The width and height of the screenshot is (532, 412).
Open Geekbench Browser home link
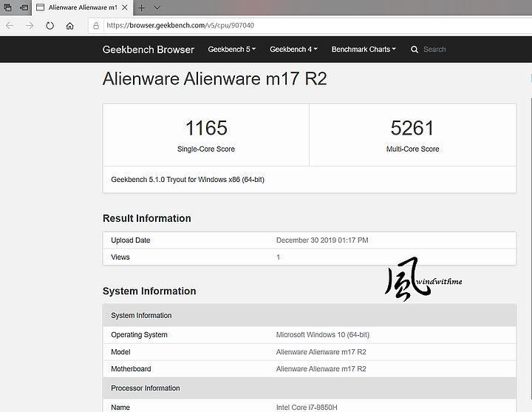[149, 50]
